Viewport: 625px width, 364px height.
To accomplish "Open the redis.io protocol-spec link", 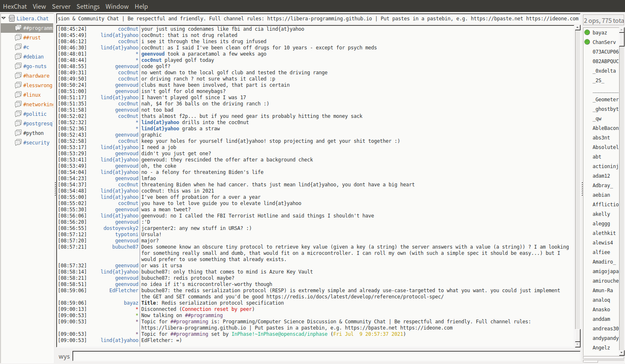I will coord(355,297).
